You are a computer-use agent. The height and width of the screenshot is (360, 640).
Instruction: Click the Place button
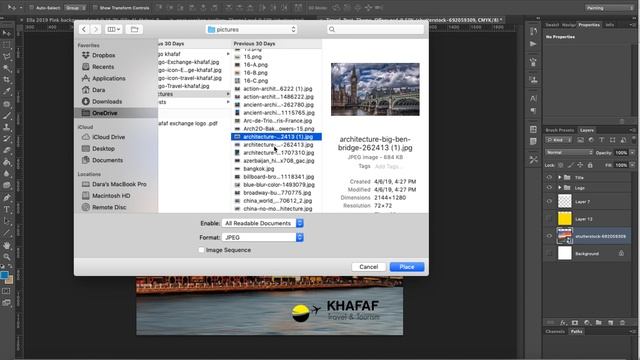click(407, 267)
